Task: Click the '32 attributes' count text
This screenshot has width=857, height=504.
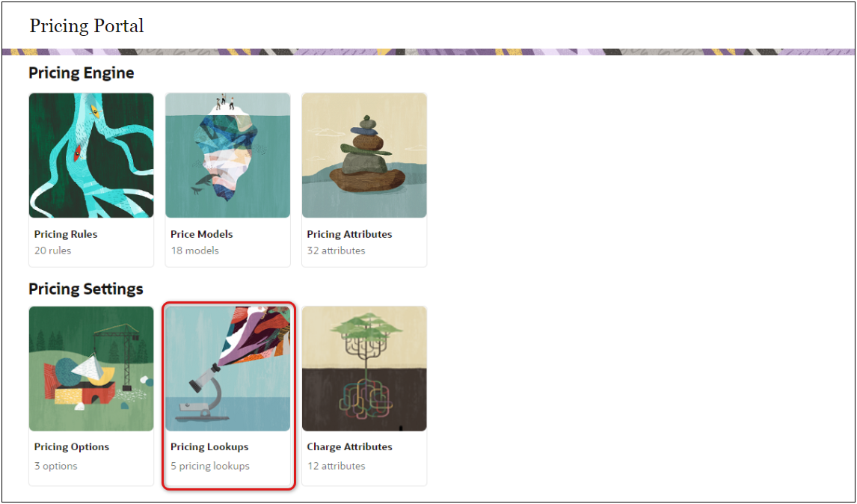Action: 336,251
